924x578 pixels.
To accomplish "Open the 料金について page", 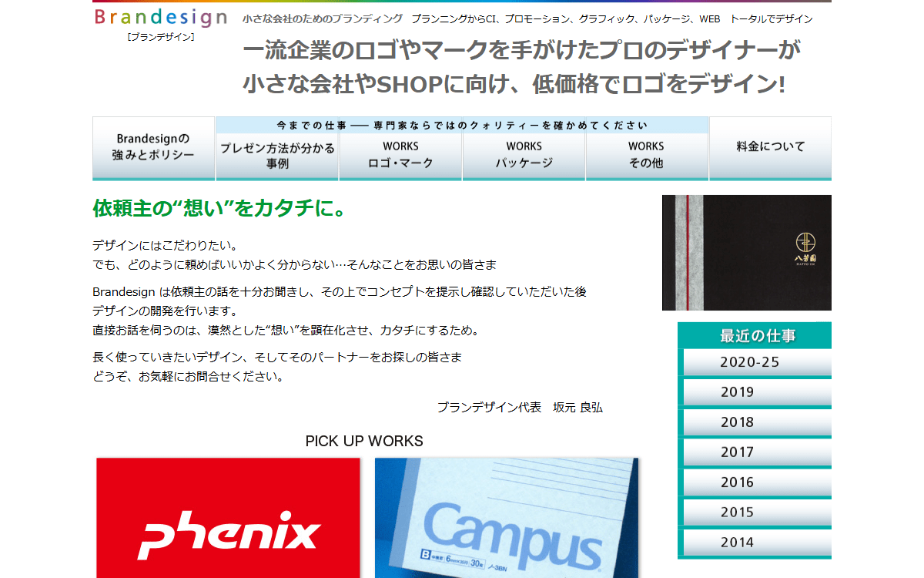I will 770,149.
